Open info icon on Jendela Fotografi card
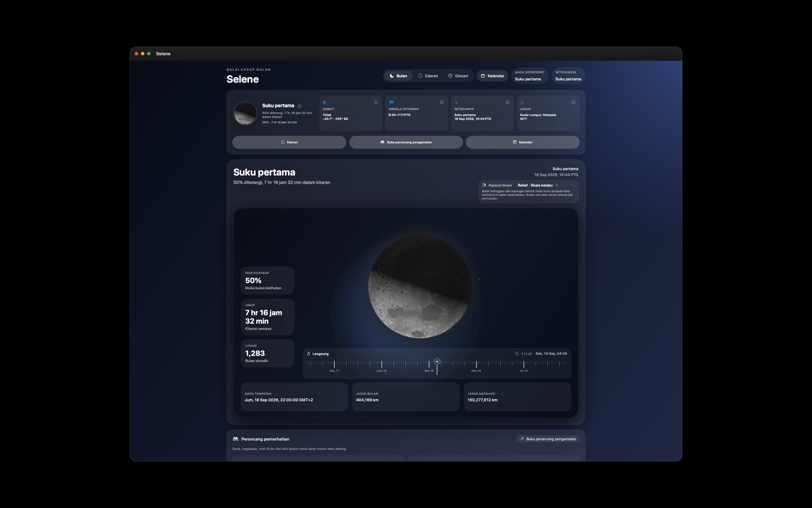Screen dimensions: 812x508 [442, 102]
